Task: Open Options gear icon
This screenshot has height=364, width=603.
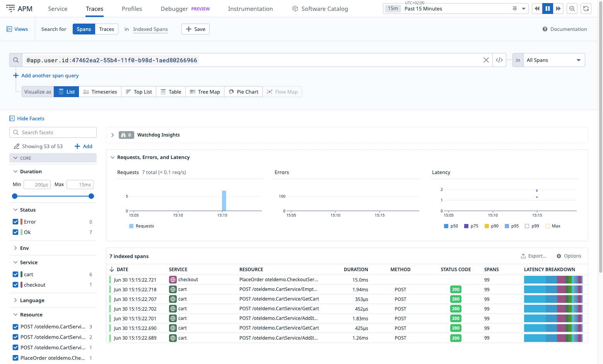Action: [x=559, y=256]
